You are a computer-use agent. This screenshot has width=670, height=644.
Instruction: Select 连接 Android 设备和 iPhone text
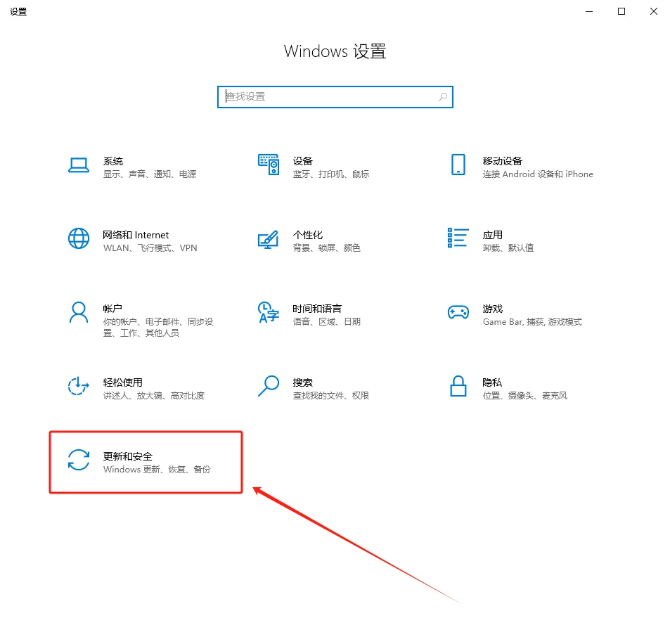pyautogui.click(x=537, y=174)
